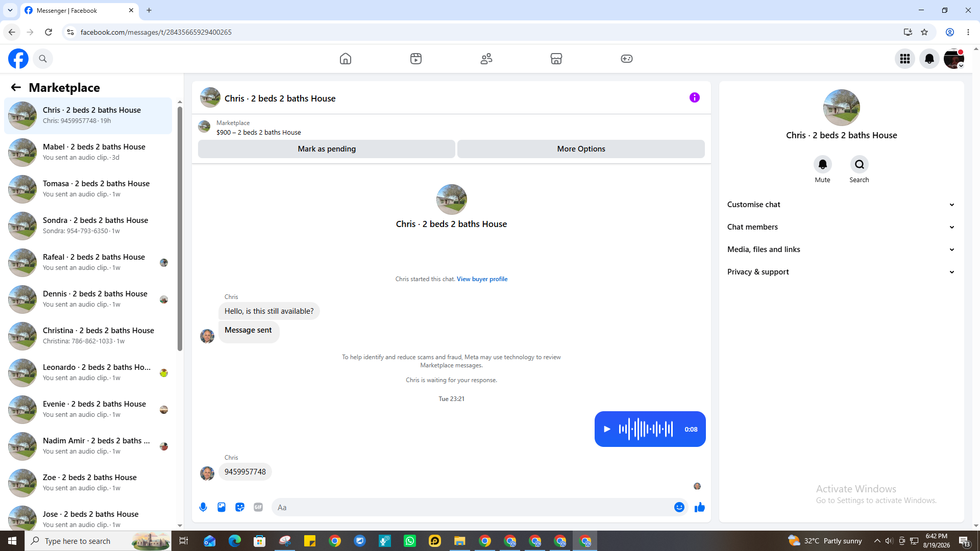980x551 pixels.
Task: Open the Windows Start menu
Action: tap(12, 541)
